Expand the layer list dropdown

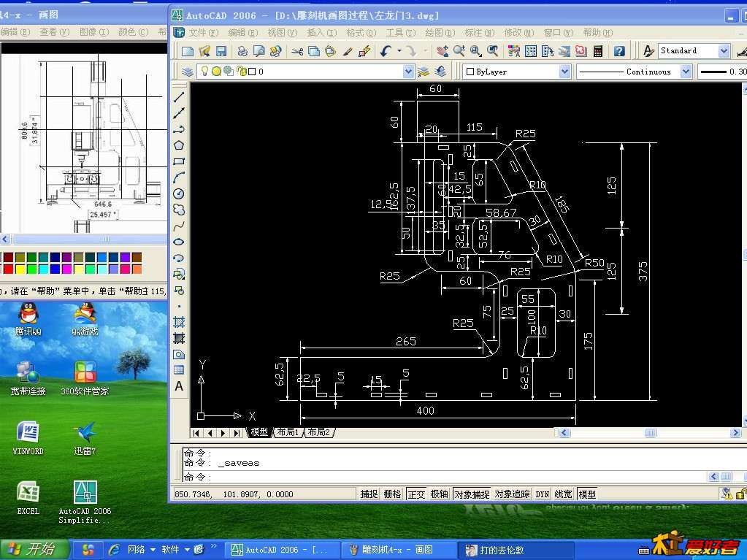coord(408,72)
